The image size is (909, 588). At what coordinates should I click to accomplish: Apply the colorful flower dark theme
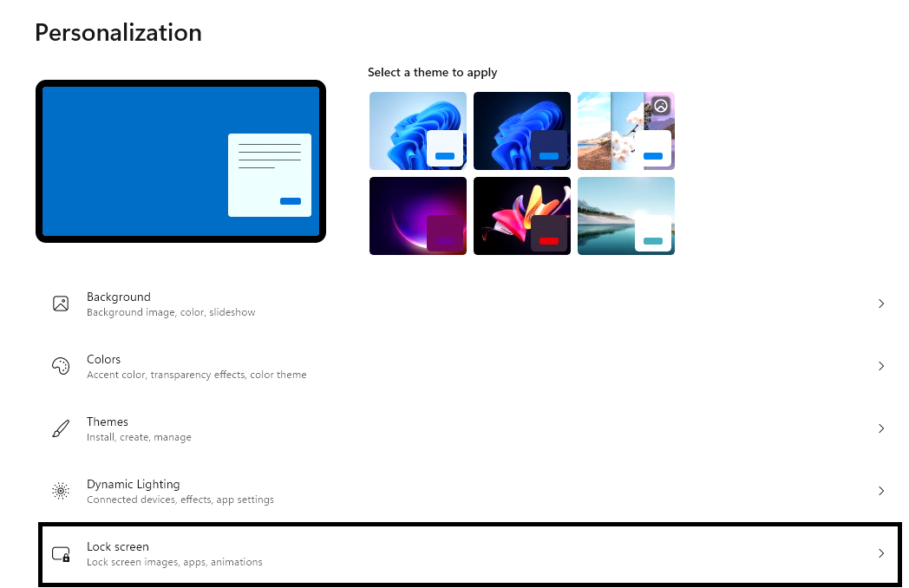pyautogui.click(x=522, y=216)
